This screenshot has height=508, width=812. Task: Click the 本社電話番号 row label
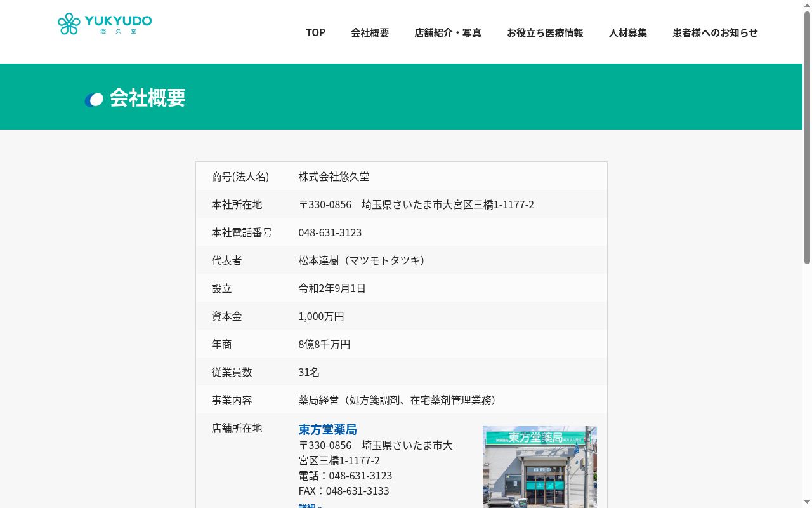tap(242, 232)
